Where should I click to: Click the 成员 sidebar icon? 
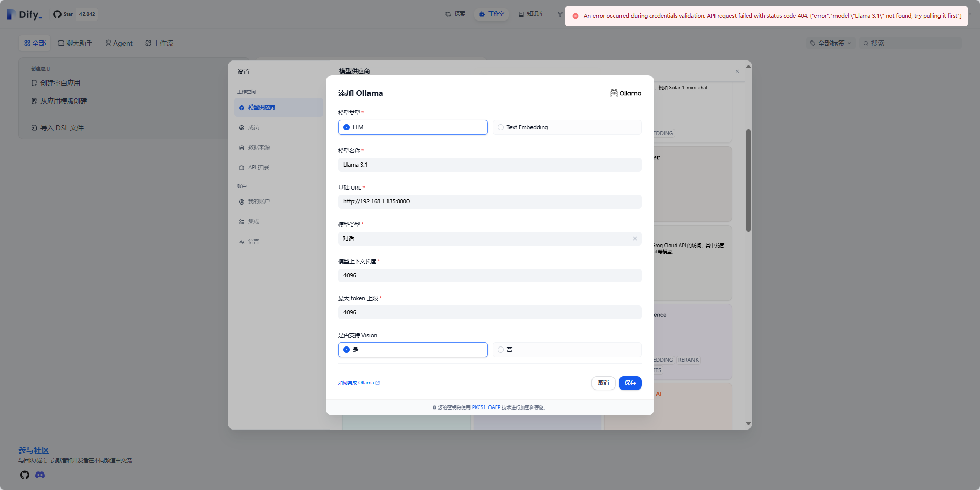242,128
